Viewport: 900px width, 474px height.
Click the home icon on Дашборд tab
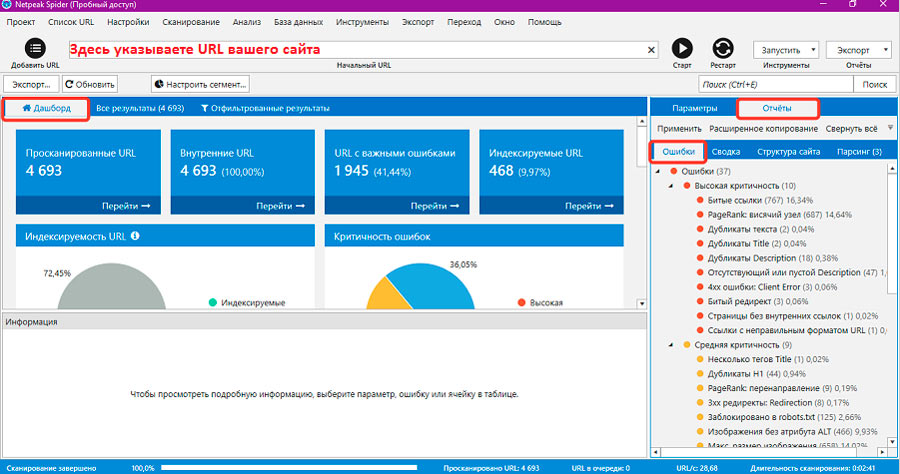[x=26, y=108]
